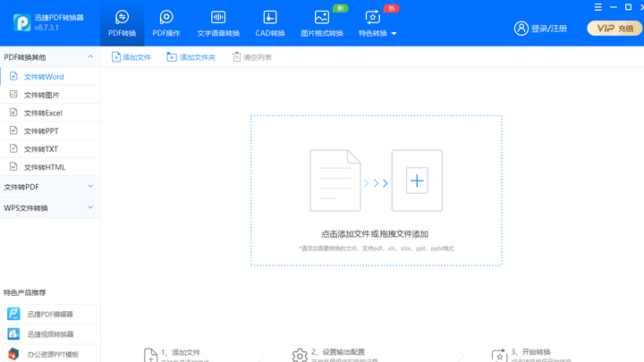
Task: Open 办公资源PPT模板 product recommendation
Action: pyautogui.click(x=50, y=354)
